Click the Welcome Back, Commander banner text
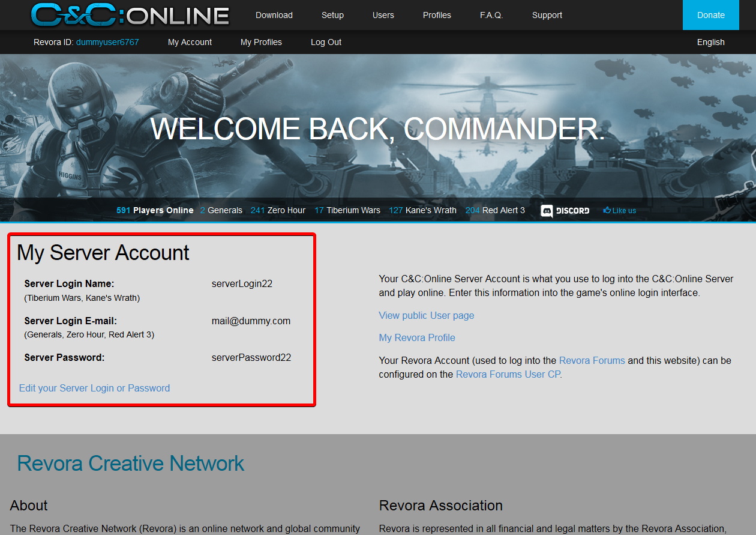This screenshot has height=535, width=756. click(378, 129)
